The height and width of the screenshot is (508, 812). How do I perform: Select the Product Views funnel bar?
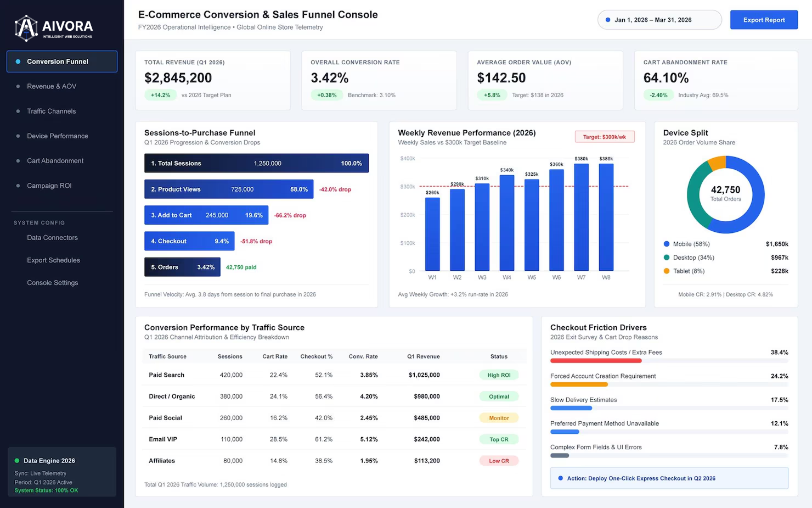pos(229,189)
